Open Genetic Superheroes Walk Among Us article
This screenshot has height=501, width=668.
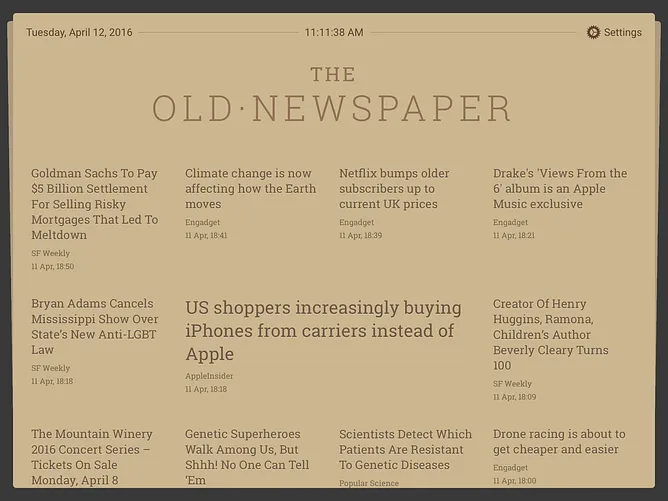pyautogui.click(x=247, y=457)
